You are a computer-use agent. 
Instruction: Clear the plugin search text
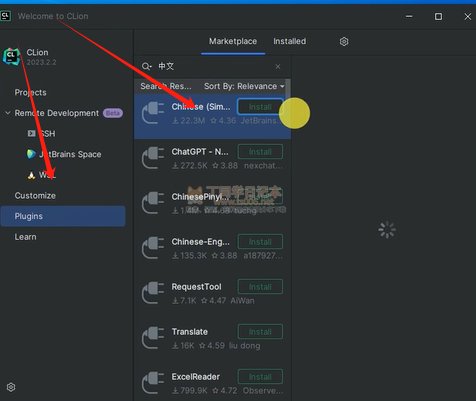click(278, 67)
